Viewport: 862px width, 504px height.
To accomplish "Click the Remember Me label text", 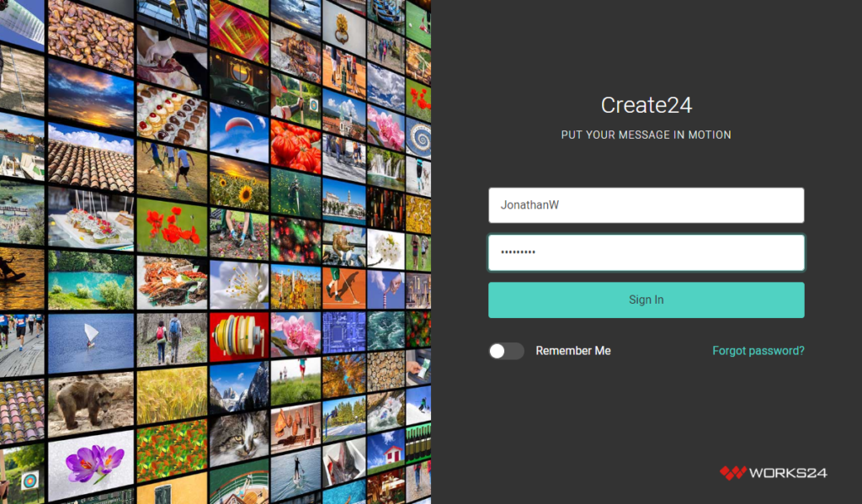I will pyautogui.click(x=572, y=351).
